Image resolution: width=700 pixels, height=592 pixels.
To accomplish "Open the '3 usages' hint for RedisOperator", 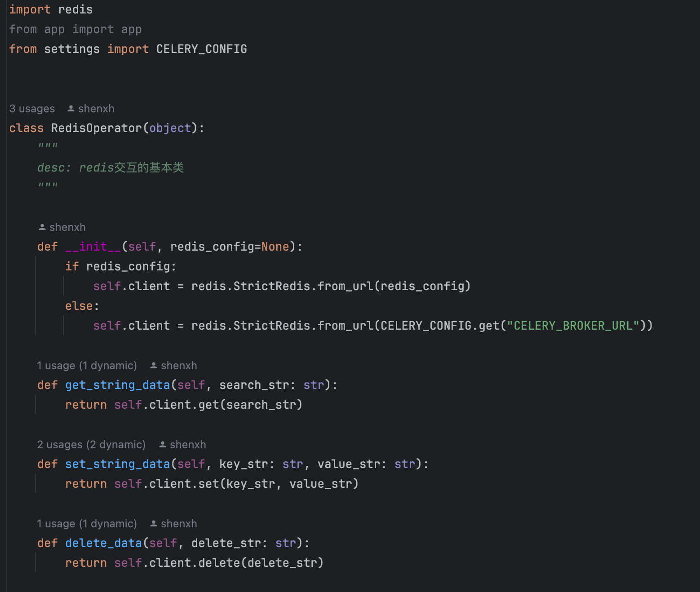I will pyautogui.click(x=32, y=109).
